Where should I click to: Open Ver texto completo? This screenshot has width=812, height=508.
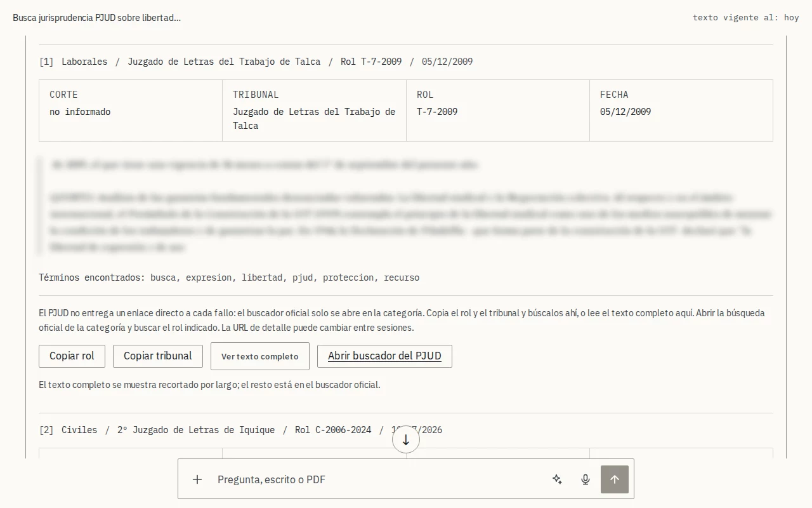click(x=260, y=356)
